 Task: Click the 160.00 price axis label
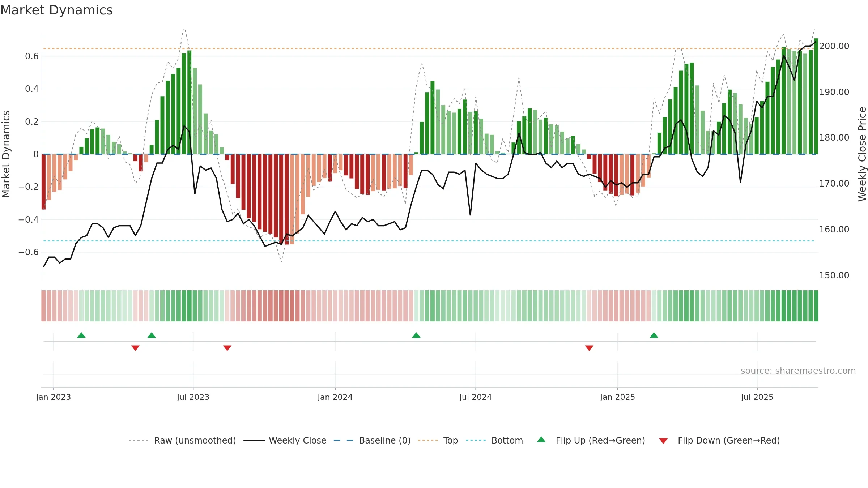tap(834, 230)
